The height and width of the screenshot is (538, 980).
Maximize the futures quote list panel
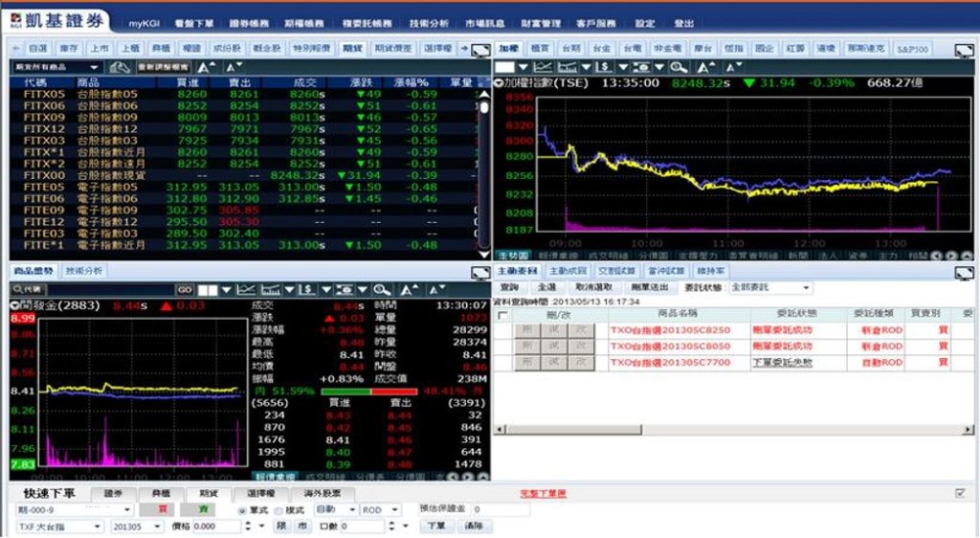pyautogui.click(x=480, y=50)
